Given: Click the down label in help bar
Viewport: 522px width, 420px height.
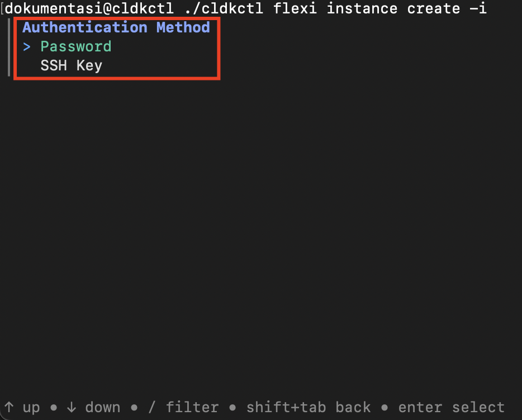Looking at the screenshot, I should 102,407.
